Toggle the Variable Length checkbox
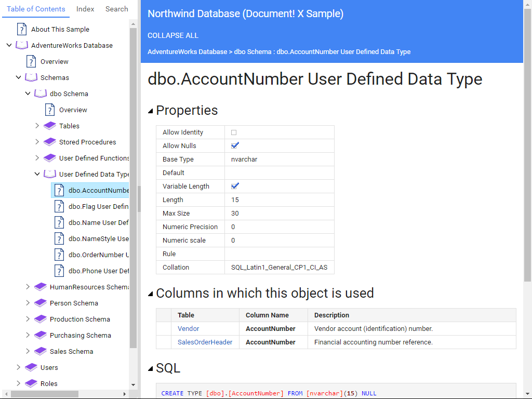Screen dimensions: 532x399 click(235, 187)
